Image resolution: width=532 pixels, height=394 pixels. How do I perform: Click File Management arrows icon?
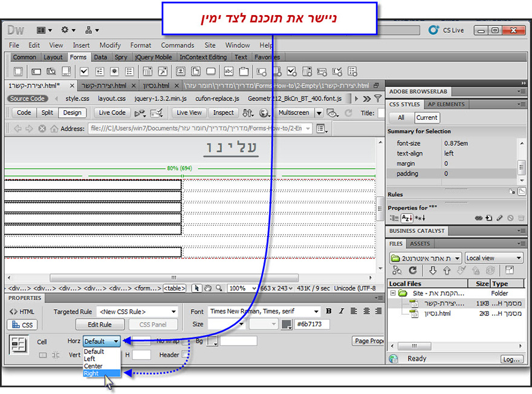pyautogui.click(x=248, y=113)
